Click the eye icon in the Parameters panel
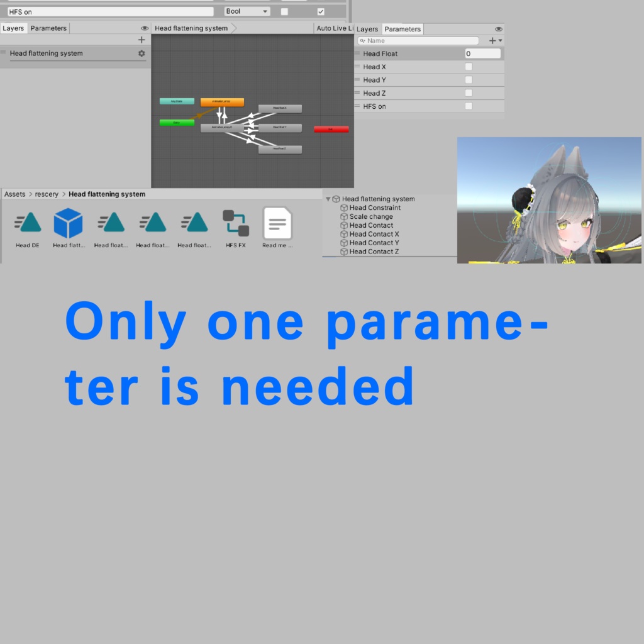Image resolution: width=644 pixels, height=644 pixels. click(x=499, y=28)
